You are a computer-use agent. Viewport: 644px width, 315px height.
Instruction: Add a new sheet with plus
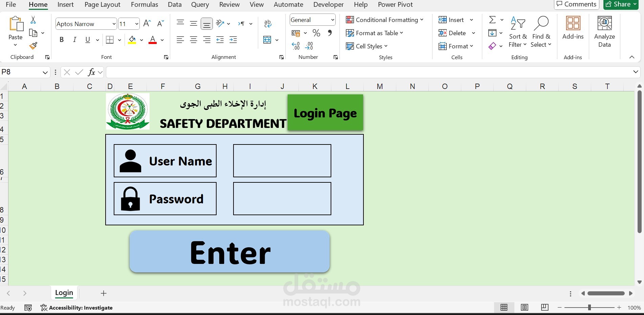104,293
